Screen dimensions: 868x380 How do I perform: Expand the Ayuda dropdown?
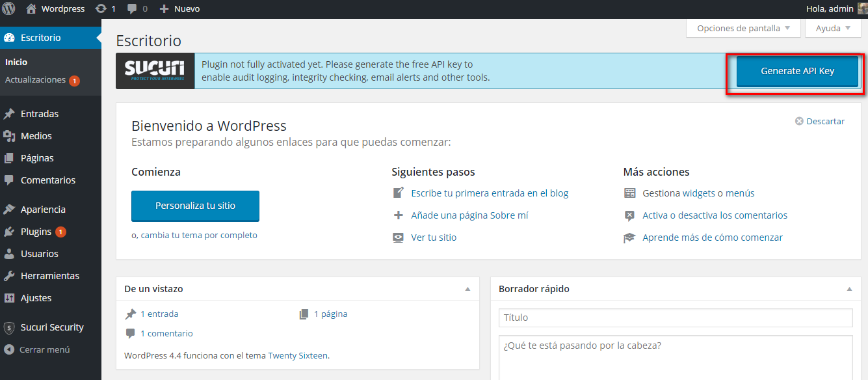click(x=833, y=28)
